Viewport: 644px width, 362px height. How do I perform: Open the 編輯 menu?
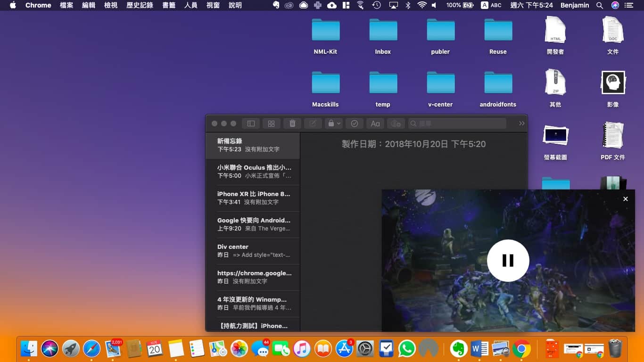pyautogui.click(x=89, y=5)
